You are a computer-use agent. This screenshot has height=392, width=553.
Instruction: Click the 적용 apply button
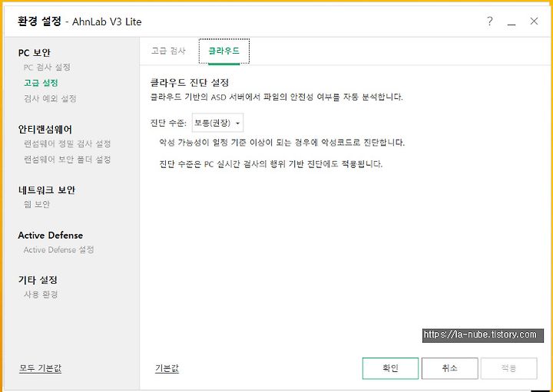509,368
